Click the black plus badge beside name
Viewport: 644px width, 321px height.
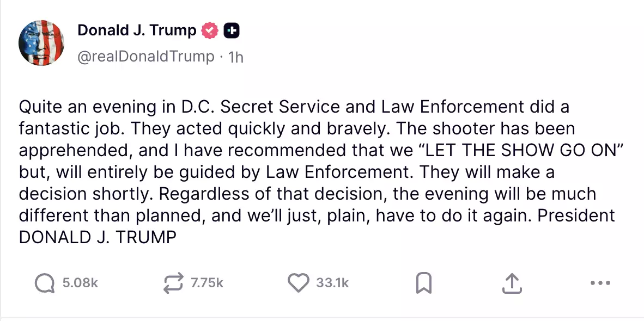(232, 30)
